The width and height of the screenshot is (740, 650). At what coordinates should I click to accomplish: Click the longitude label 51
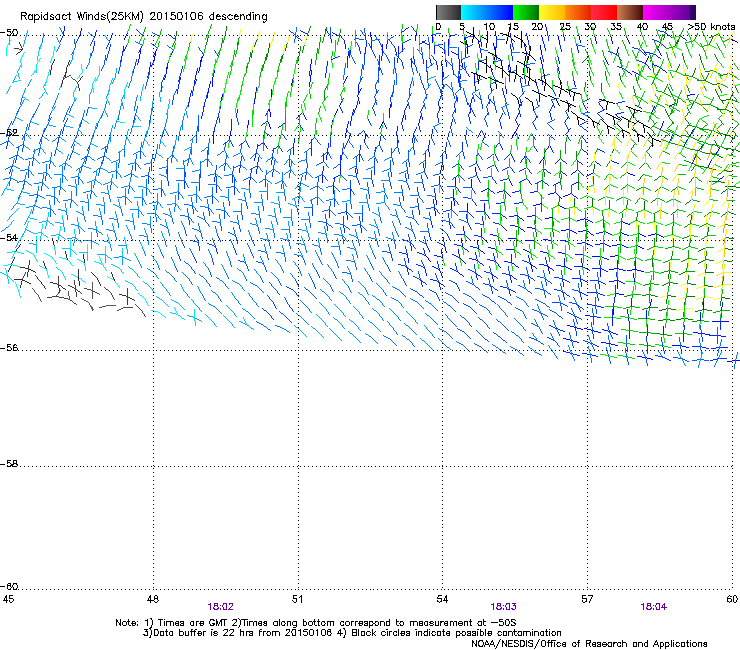297,599
